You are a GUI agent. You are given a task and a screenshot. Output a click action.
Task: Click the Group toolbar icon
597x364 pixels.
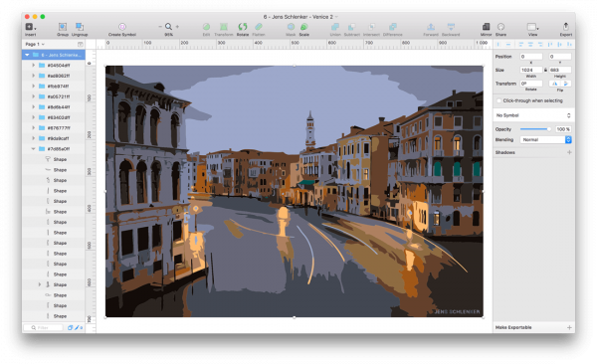63,27
